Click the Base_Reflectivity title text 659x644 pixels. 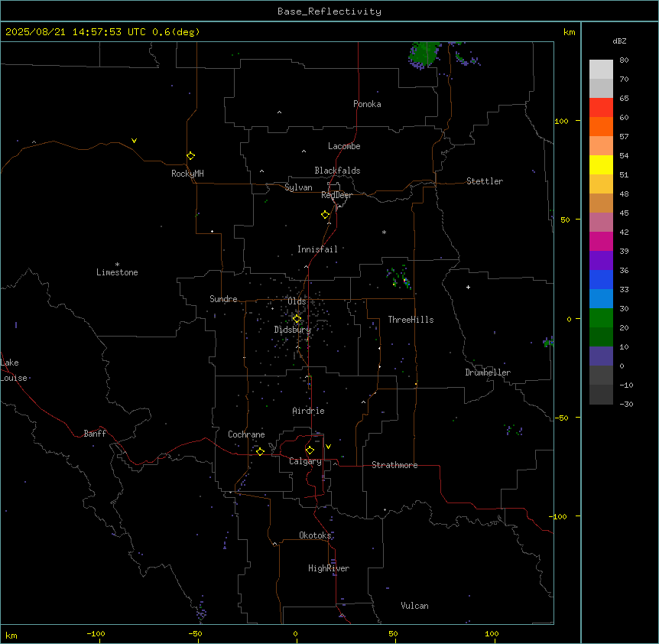click(x=329, y=11)
